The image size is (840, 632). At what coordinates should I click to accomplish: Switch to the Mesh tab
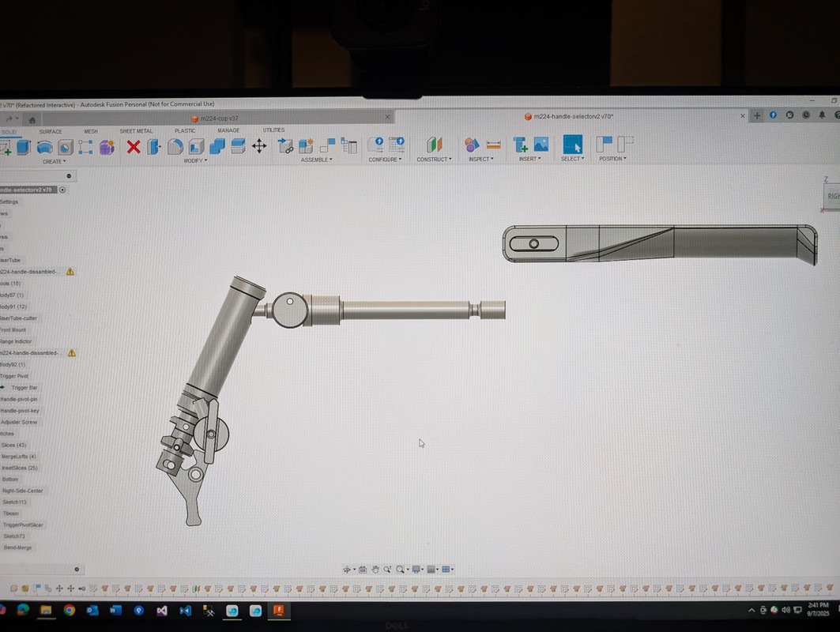[91, 131]
